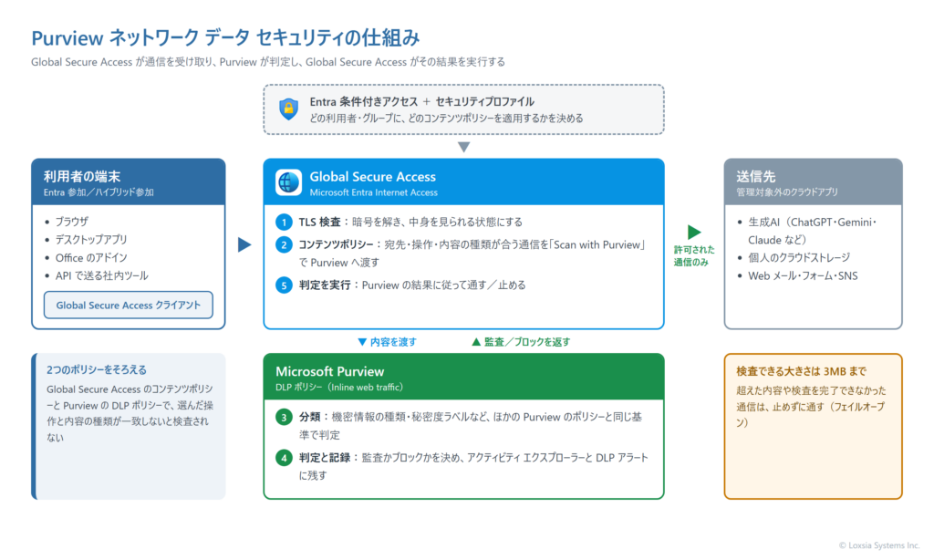Click the heading Entra 条件付きアクセス + セキュリティプロファイル
Screen dimensions: 934x560
[x=421, y=101]
